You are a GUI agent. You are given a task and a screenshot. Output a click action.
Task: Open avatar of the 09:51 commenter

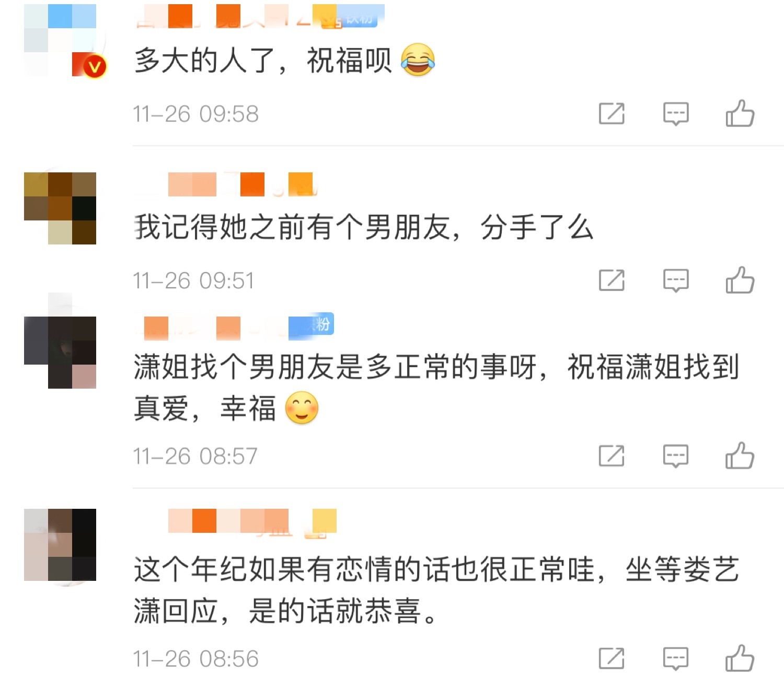60,208
